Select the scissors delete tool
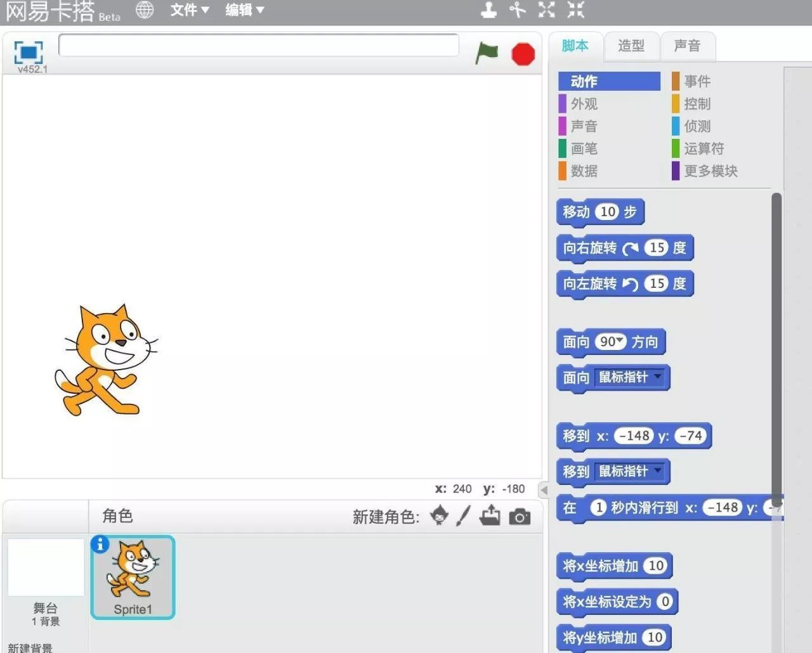Image resolution: width=812 pixels, height=653 pixels. (518, 10)
